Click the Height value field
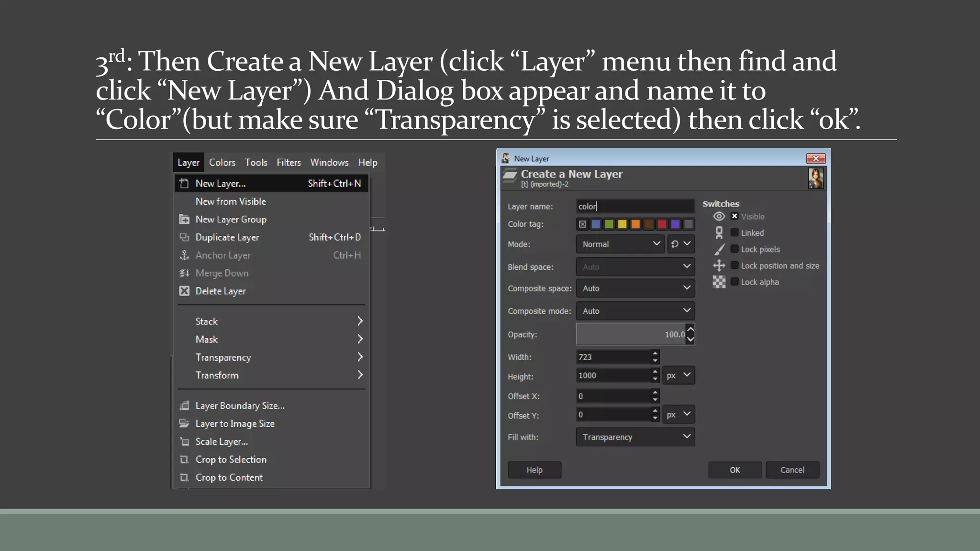 (x=613, y=375)
